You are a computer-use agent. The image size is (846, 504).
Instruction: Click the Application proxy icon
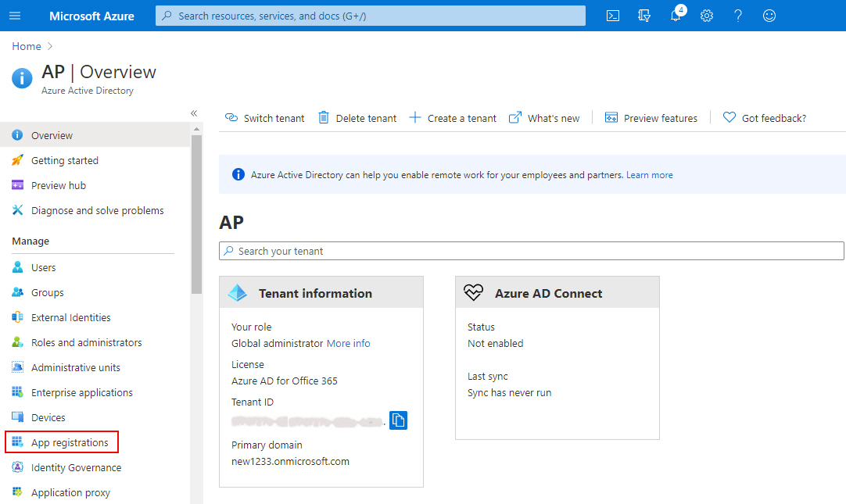17,491
